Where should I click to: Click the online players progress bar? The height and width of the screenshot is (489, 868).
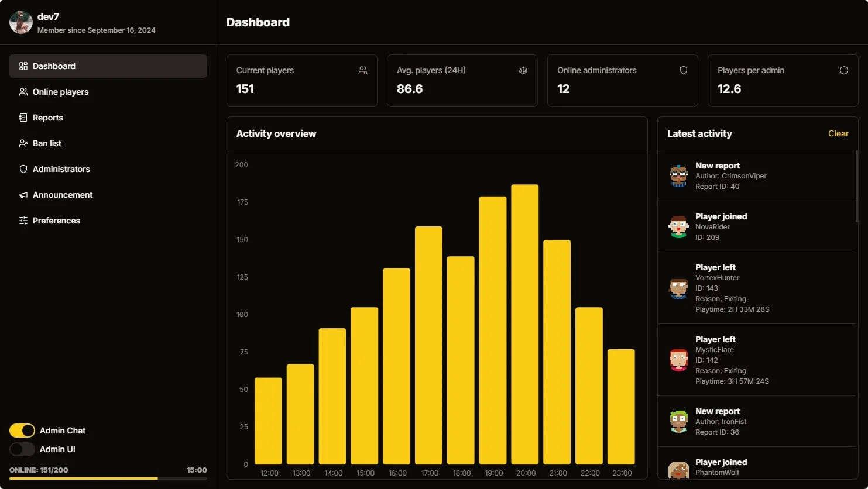(x=108, y=478)
